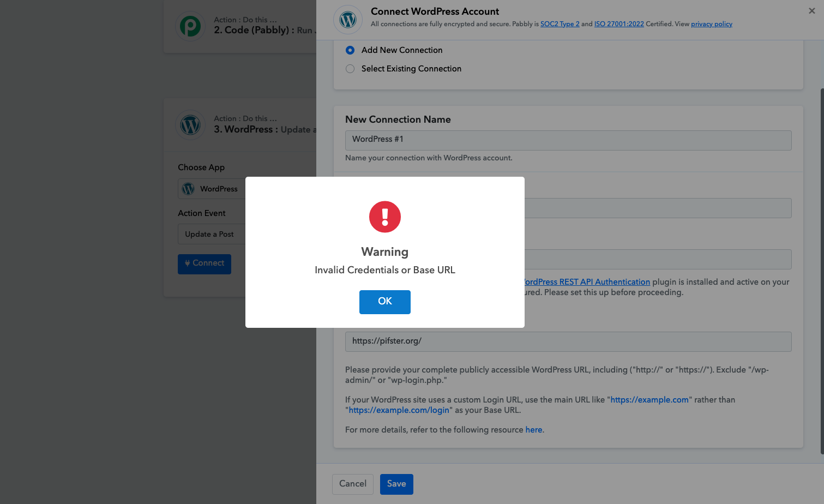The width and height of the screenshot is (824, 504).
Task: Click the 'Invalid Credentials or Base URL' message
Action: (x=385, y=270)
